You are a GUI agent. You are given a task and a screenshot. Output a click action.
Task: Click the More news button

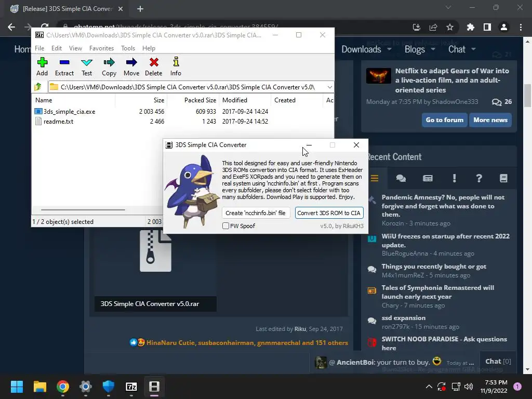(x=490, y=120)
